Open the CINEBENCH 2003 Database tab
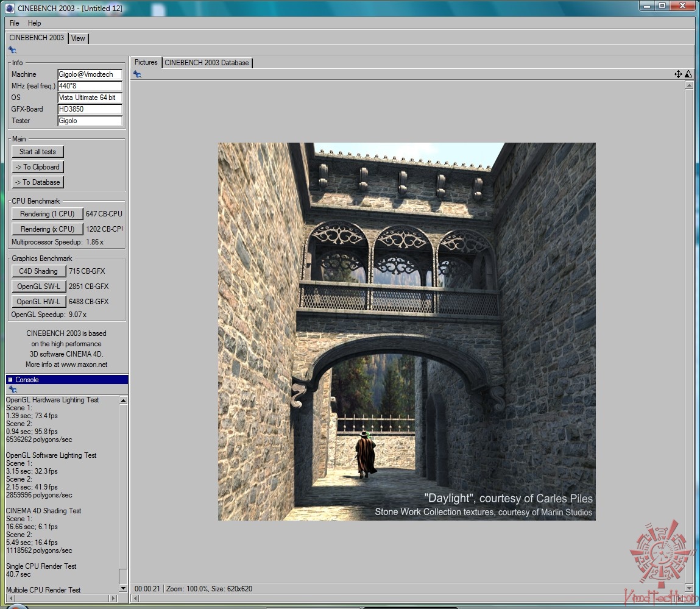The width and height of the screenshot is (700, 609). click(207, 63)
